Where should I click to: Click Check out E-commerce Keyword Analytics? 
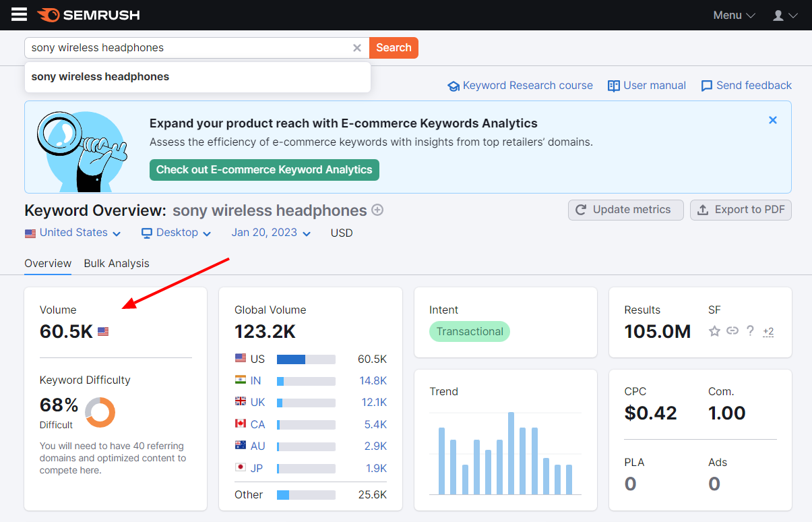point(264,170)
